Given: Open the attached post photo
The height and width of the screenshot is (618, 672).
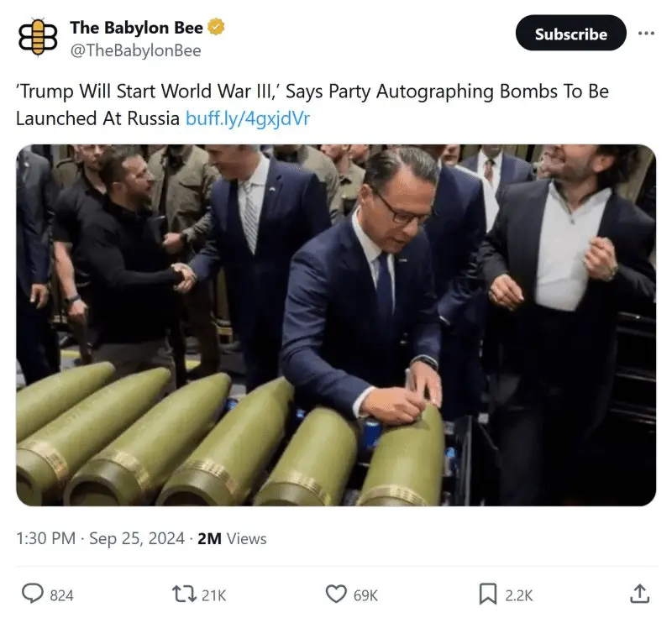Looking at the screenshot, I should click(x=336, y=325).
